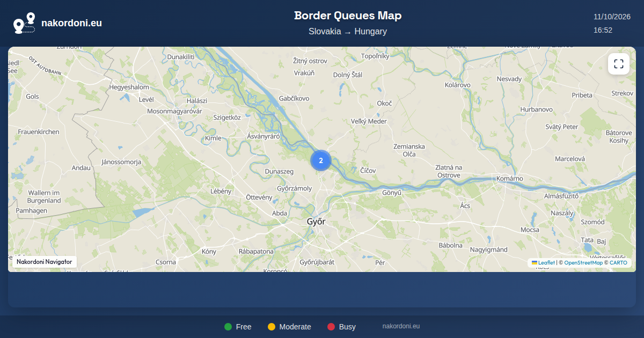This screenshot has height=338, width=644.
Task: Click the Kolárovo map label
Action: (x=458, y=85)
